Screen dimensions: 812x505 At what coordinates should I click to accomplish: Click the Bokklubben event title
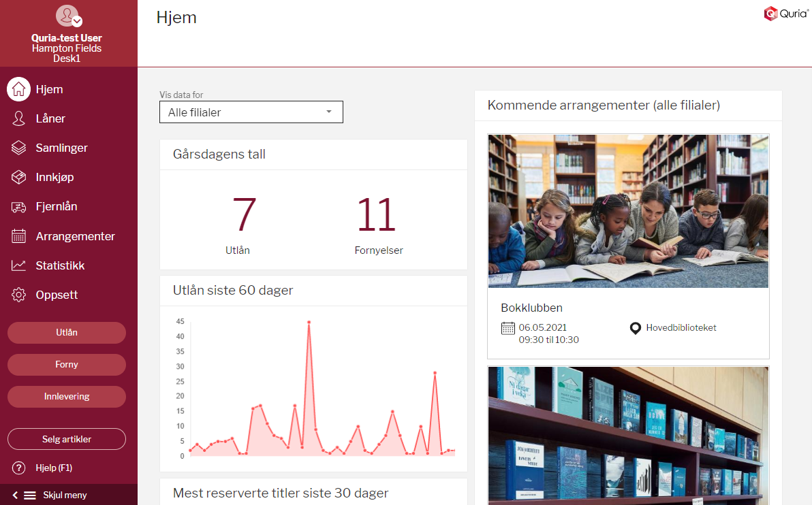(x=531, y=308)
